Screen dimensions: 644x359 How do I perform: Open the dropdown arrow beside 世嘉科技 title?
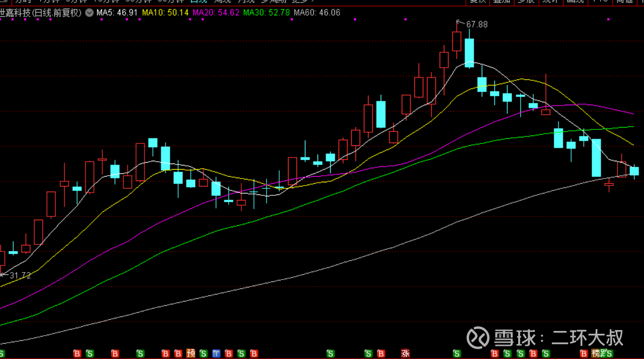coord(89,13)
